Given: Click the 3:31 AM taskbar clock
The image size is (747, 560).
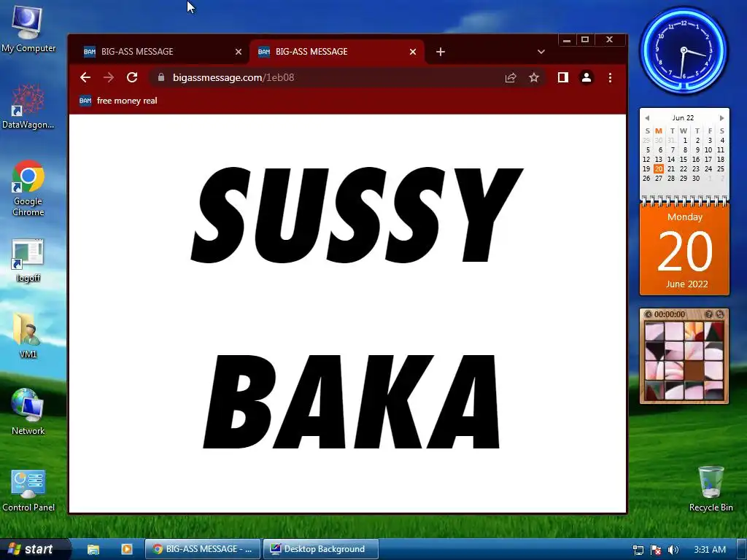Looking at the screenshot, I should coord(710,550).
